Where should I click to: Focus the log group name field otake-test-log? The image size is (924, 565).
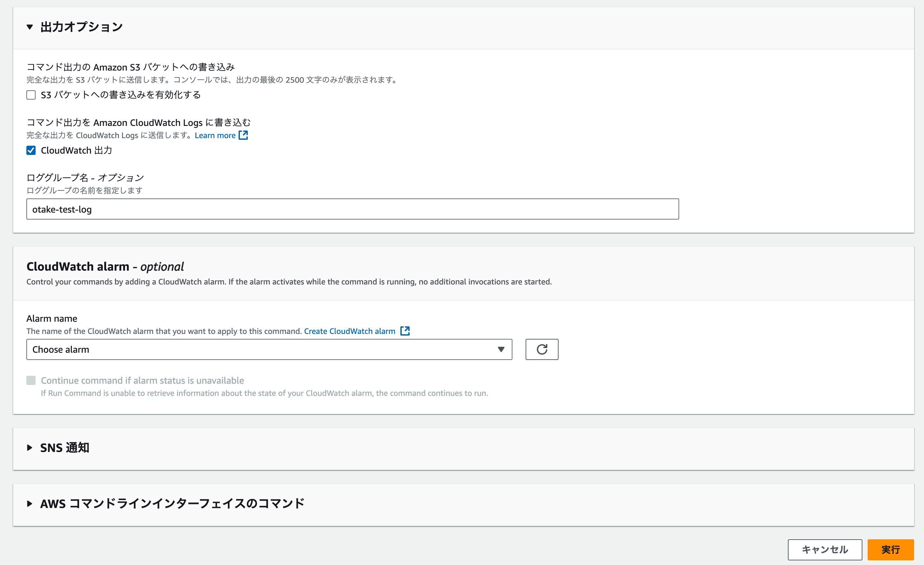click(x=353, y=209)
